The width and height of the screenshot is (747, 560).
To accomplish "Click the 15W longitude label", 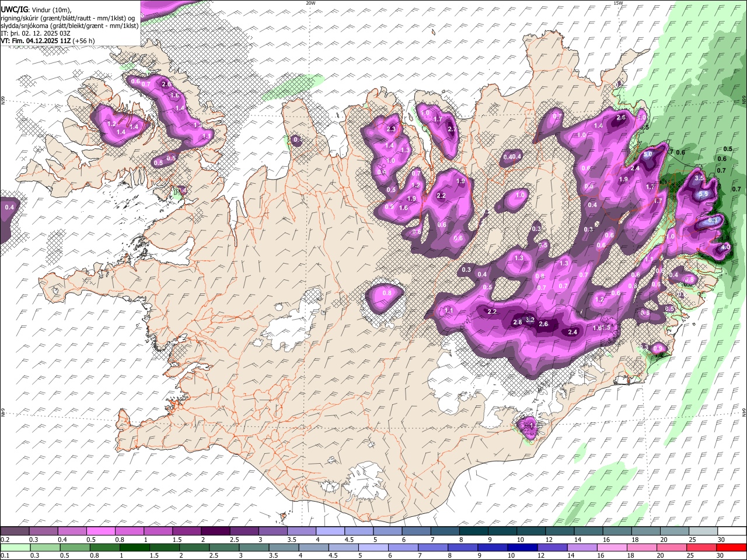I will [x=618, y=3].
